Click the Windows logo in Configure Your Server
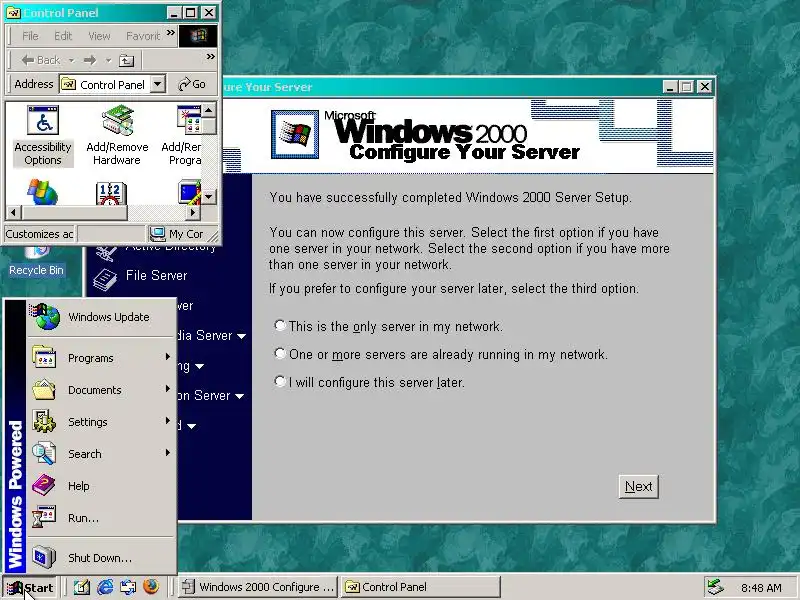Viewport: 800px width, 600px height. click(x=295, y=135)
